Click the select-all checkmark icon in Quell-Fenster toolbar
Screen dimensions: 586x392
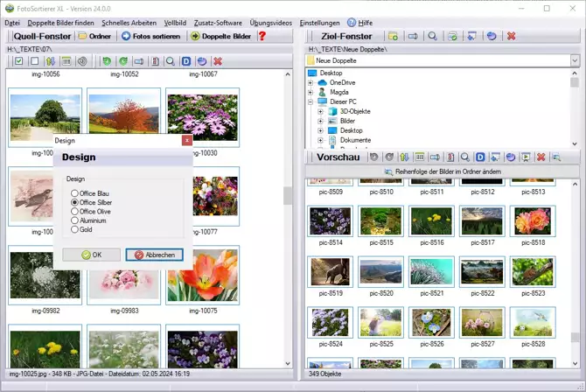point(17,61)
